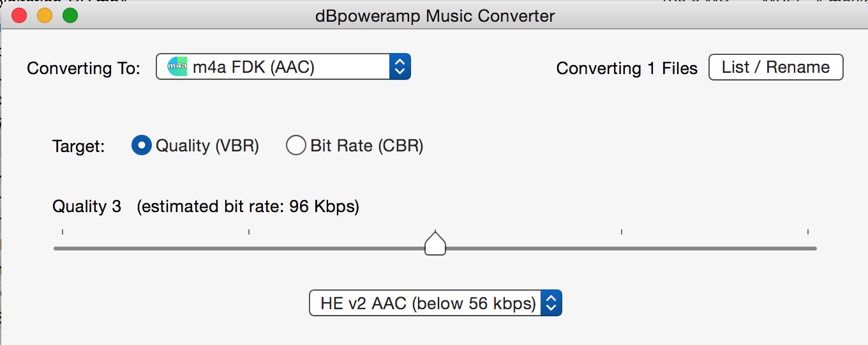
Task: Click the arrows on HE v2 AAC selector
Action: (551, 303)
